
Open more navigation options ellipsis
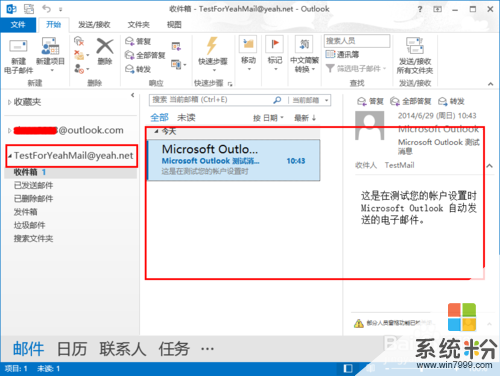(x=207, y=349)
